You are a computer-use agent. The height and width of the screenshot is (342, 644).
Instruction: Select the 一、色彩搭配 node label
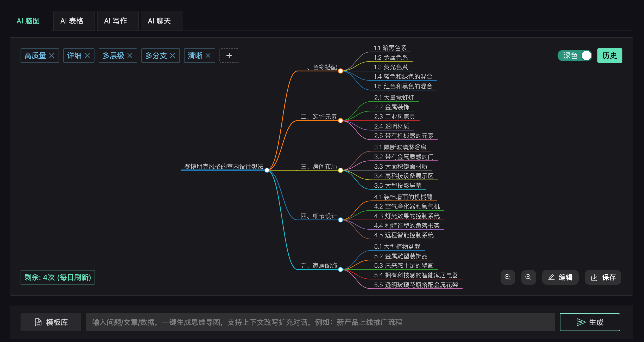click(319, 67)
